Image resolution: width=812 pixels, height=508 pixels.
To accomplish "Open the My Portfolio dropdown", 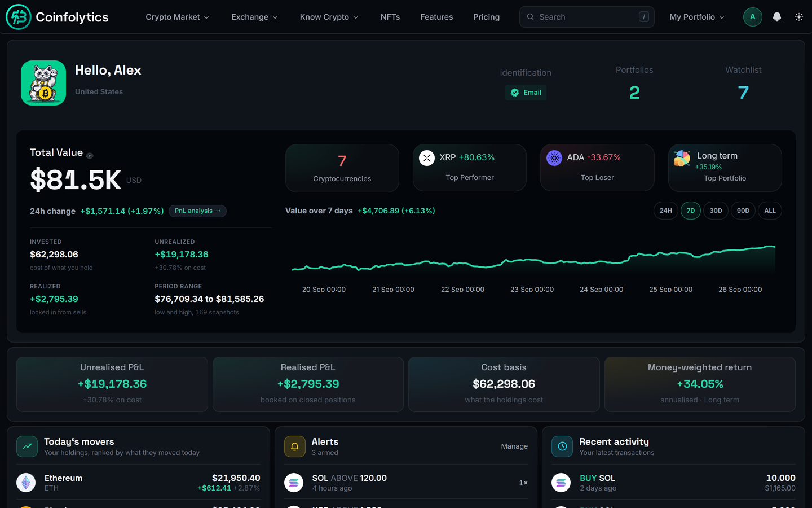I will coord(696,17).
